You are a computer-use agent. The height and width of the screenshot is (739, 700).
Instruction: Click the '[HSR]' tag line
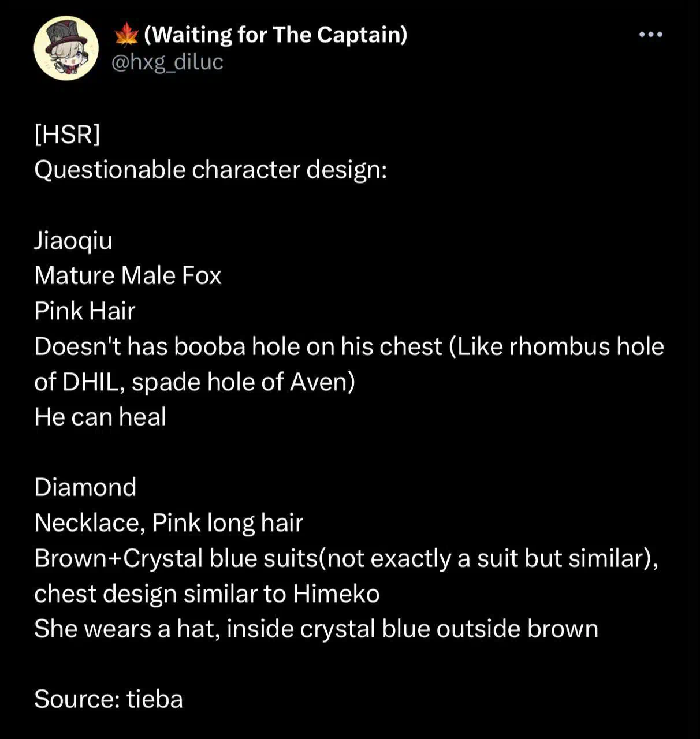click(67, 135)
